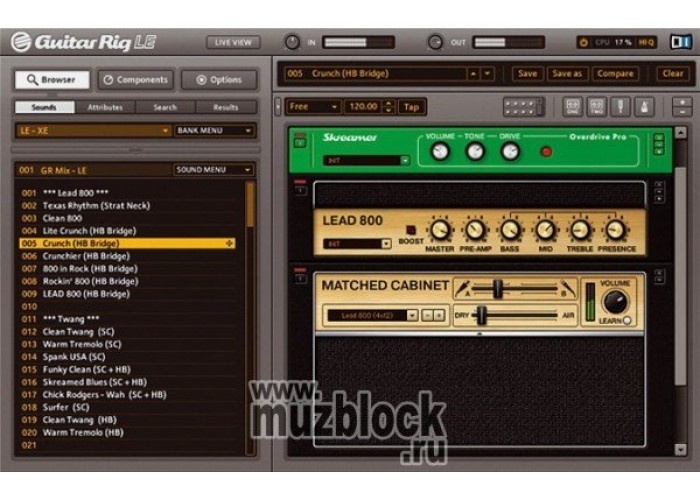Screen dimensions: 700x500
Task: Select the Search sub-tab
Action: (x=165, y=107)
